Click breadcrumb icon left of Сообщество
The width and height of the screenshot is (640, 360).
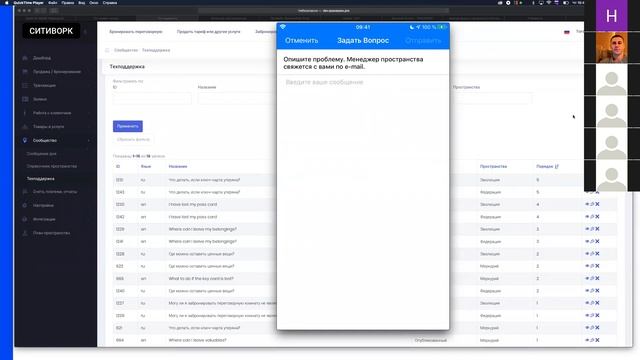(x=107, y=50)
